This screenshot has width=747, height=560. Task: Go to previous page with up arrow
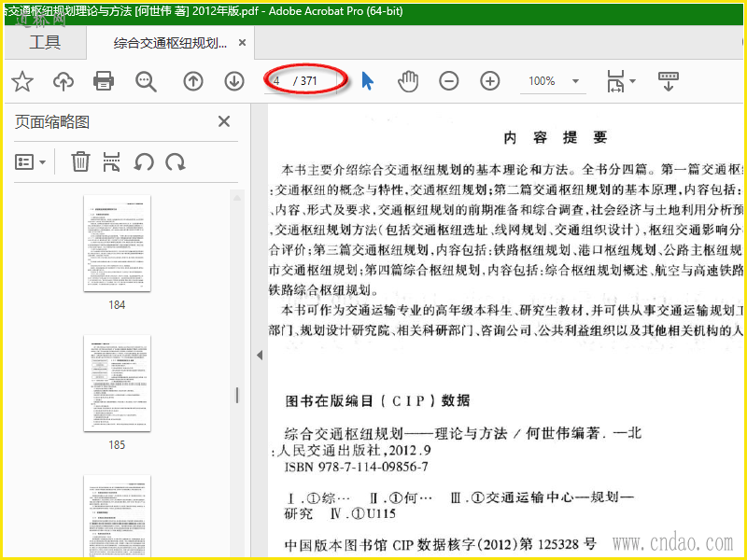pyautogui.click(x=193, y=81)
